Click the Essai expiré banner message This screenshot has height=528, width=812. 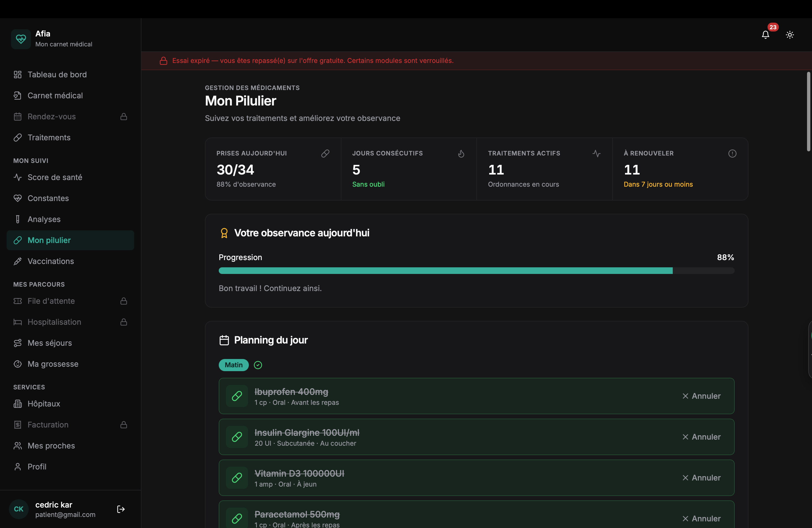click(313, 61)
